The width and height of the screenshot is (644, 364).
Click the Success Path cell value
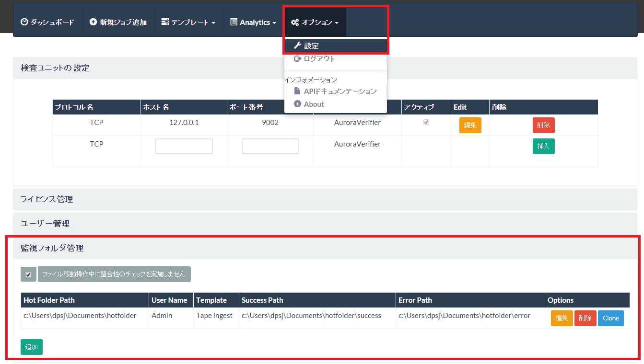pos(311,315)
